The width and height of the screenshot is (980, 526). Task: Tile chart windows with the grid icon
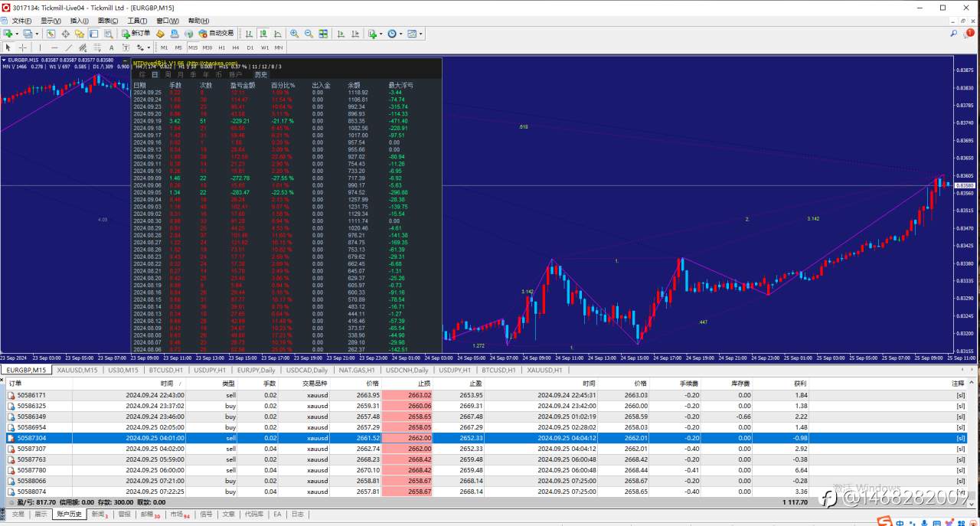click(323, 34)
